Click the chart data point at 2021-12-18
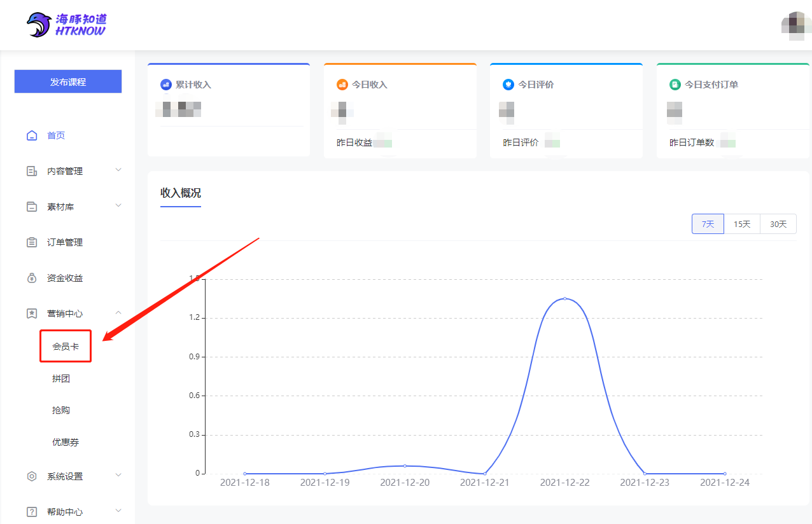812x524 pixels. [245, 474]
